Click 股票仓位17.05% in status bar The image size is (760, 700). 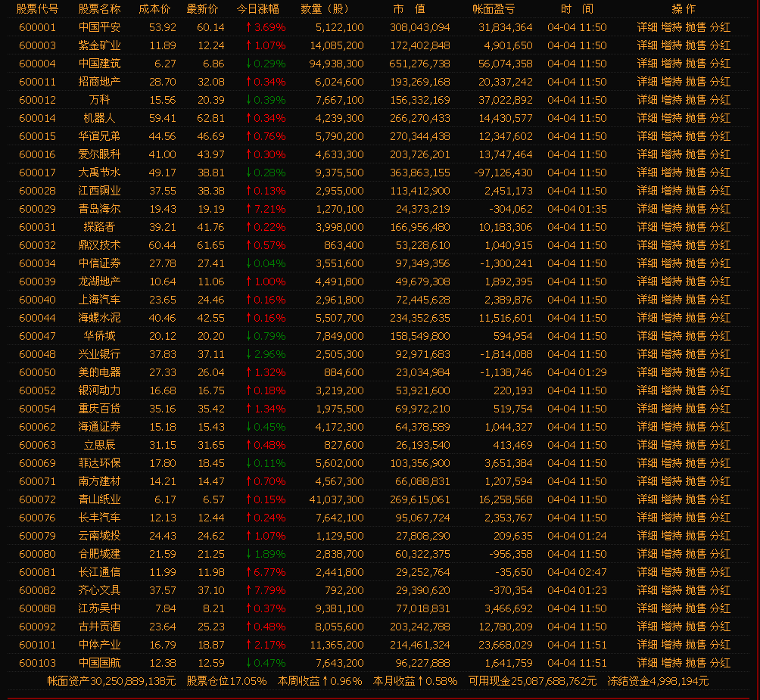[226, 682]
